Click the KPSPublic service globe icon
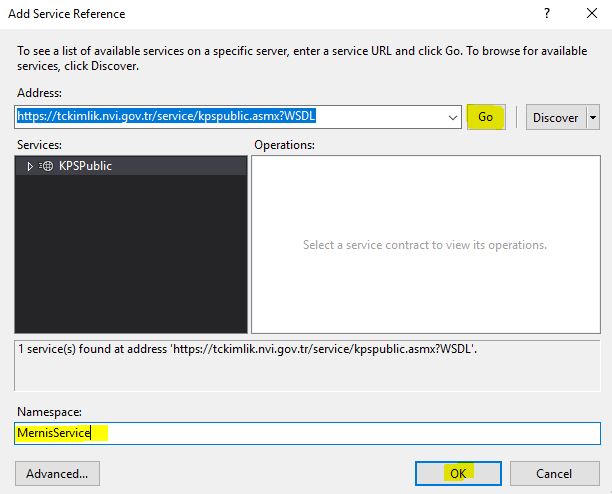Screen dimensions: 612x494 click(46, 166)
